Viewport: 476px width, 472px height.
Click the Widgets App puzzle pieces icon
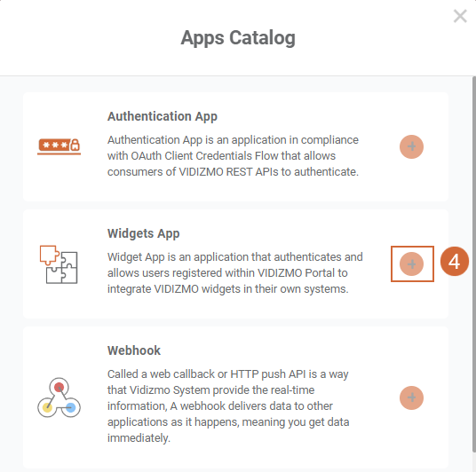pyautogui.click(x=59, y=264)
